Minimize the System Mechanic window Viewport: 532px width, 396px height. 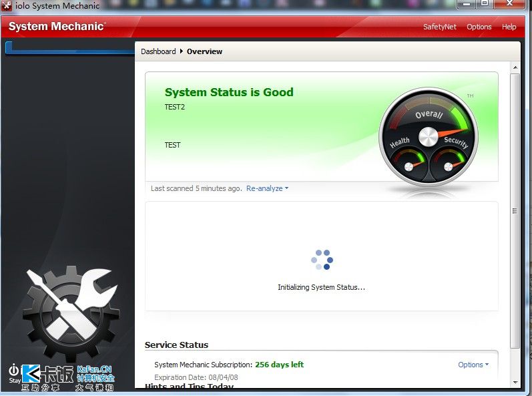click(x=467, y=3)
